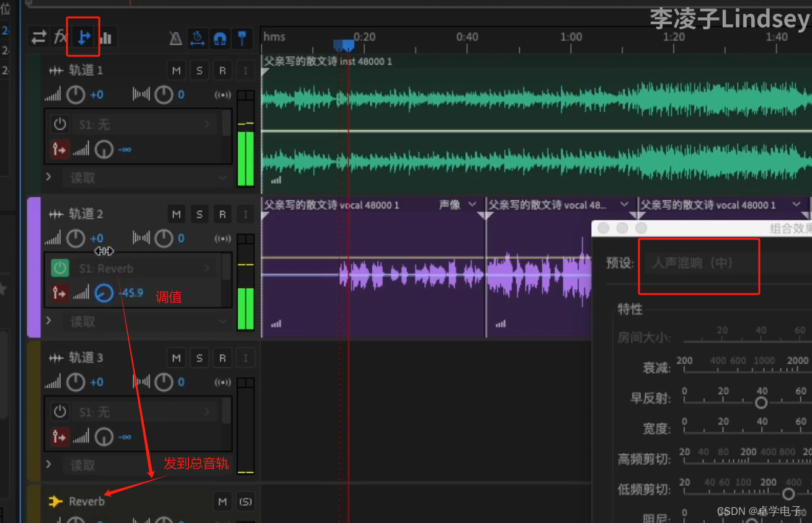
Task: Click the yellow bus icon beside Reverb
Action: pyautogui.click(x=56, y=501)
